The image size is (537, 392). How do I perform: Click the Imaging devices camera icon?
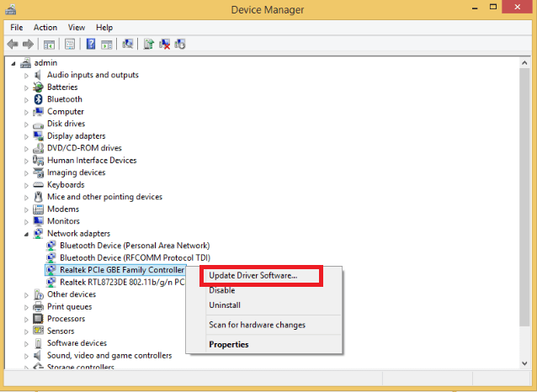pos(38,172)
